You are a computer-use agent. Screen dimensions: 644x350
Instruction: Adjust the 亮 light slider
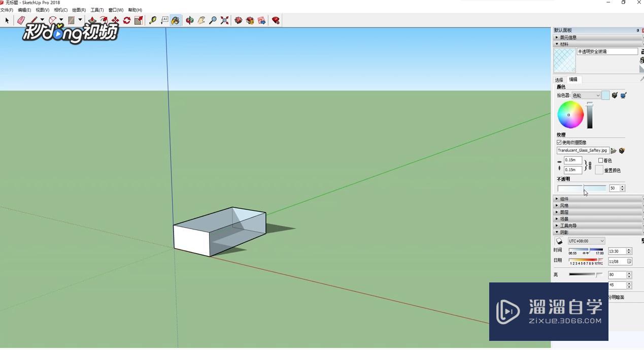coord(585,275)
